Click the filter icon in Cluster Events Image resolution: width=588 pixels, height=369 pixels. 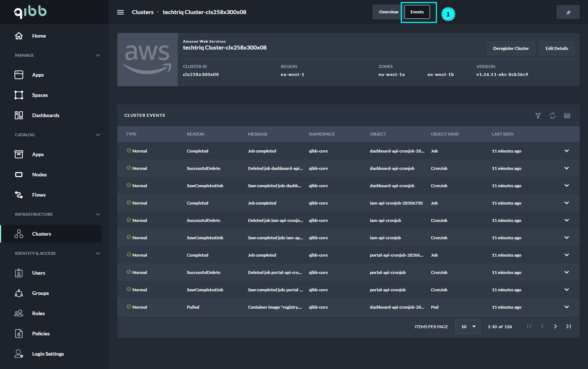[x=538, y=116]
